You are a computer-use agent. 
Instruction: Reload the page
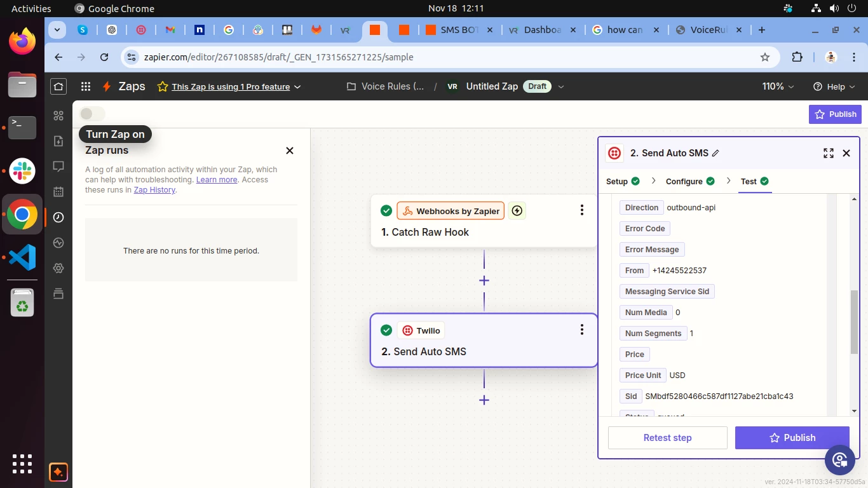pos(104,57)
